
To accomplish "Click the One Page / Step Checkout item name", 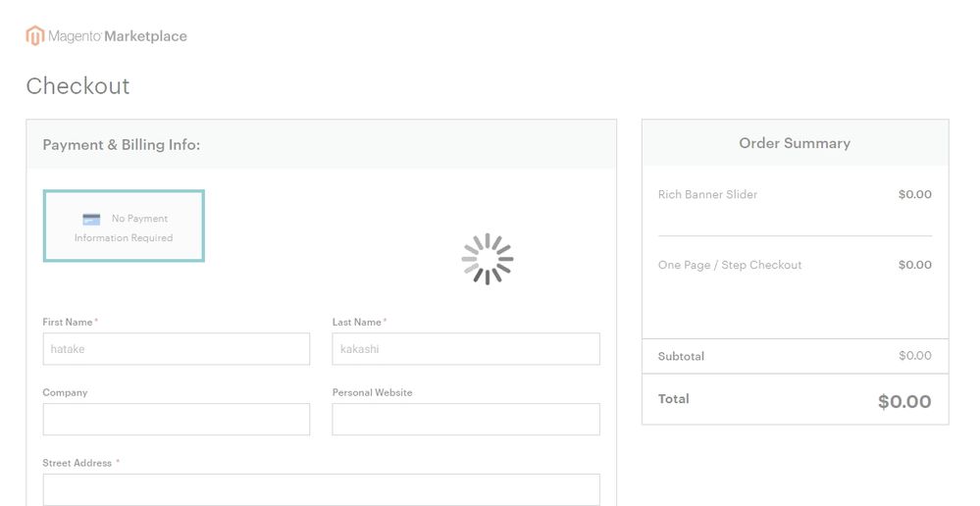I will 730,265.
